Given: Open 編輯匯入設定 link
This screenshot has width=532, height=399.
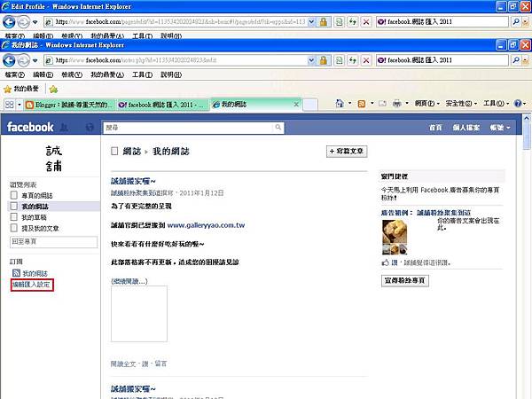Looking at the screenshot, I should click(x=32, y=285).
